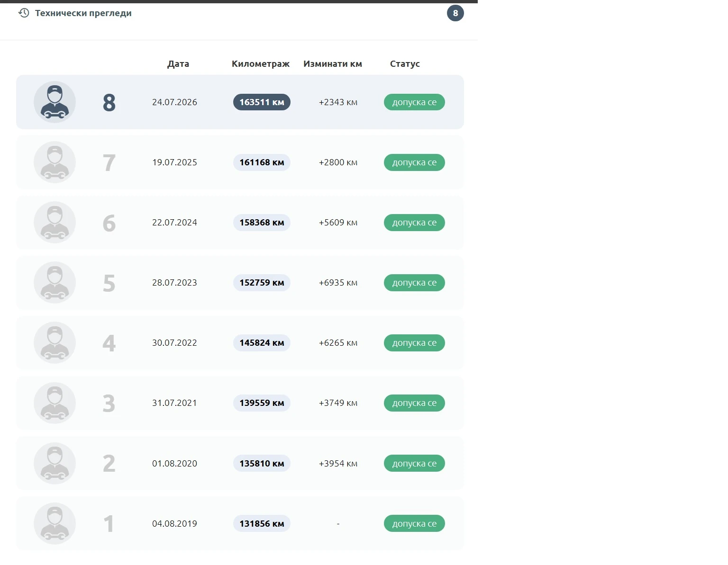Click status badge допуска се for 19.07.2025
Viewport: 728px width, 565px height.
point(414,162)
